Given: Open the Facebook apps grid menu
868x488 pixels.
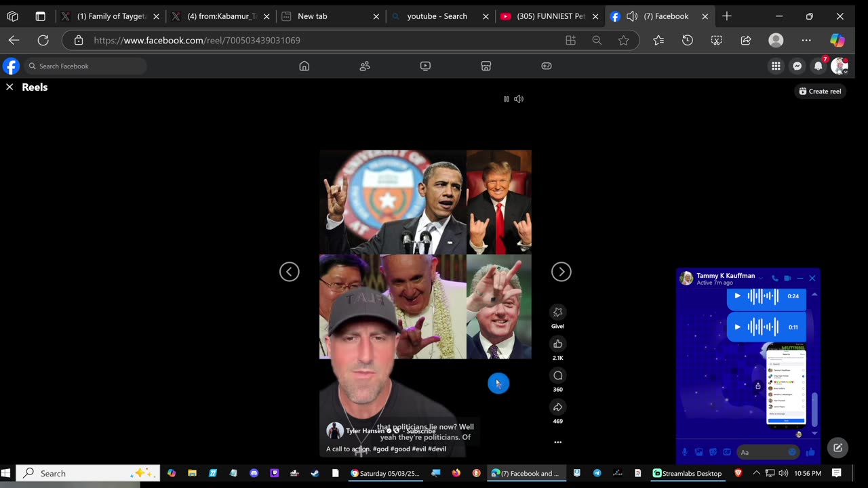Looking at the screenshot, I should 776,66.
